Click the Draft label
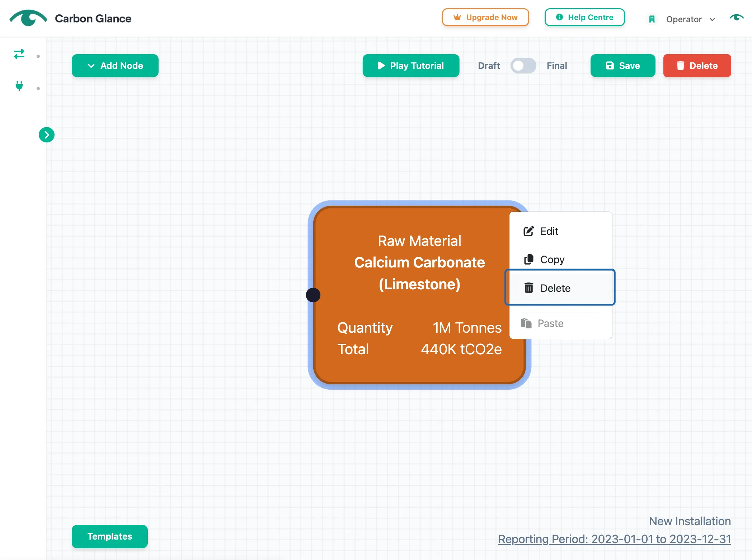 point(489,66)
